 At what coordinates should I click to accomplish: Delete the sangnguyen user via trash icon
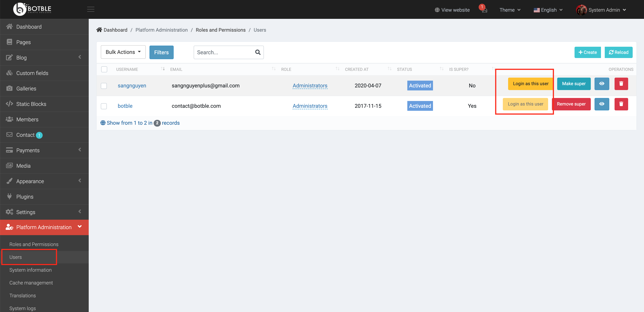(x=621, y=84)
